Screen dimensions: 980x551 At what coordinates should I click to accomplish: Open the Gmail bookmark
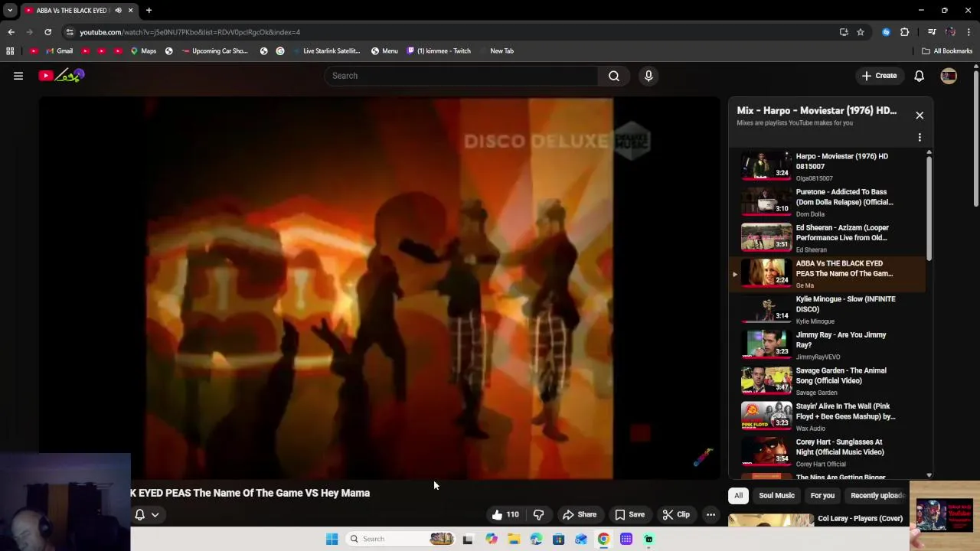point(59,51)
